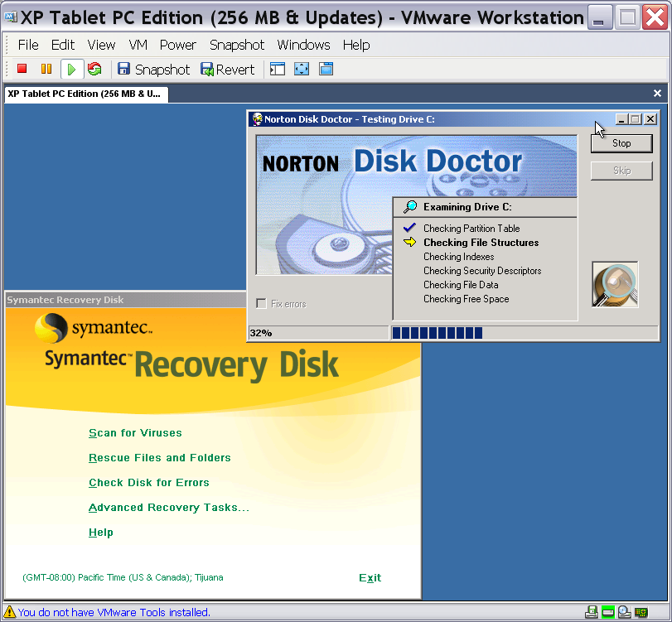Image resolution: width=672 pixels, height=622 pixels.
Task: Click the Revert toolbar button
Action: (227, 70)
